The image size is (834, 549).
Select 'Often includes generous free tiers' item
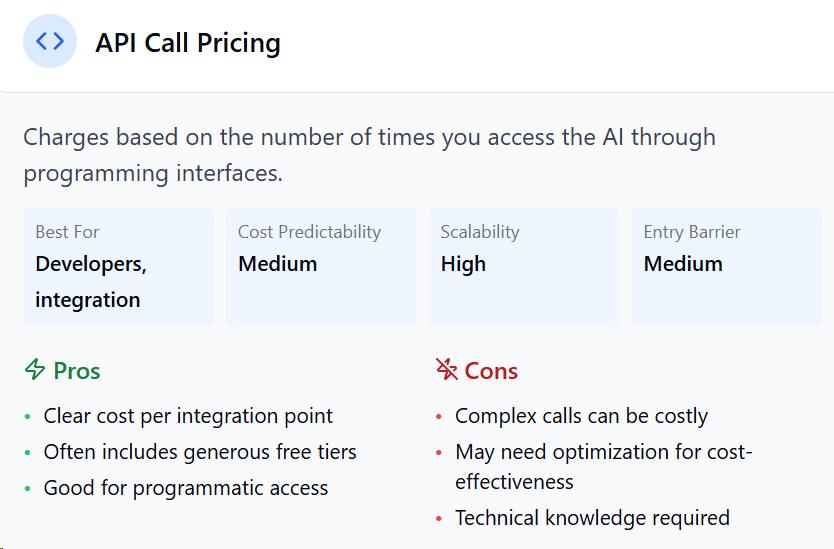click(200, 452)
